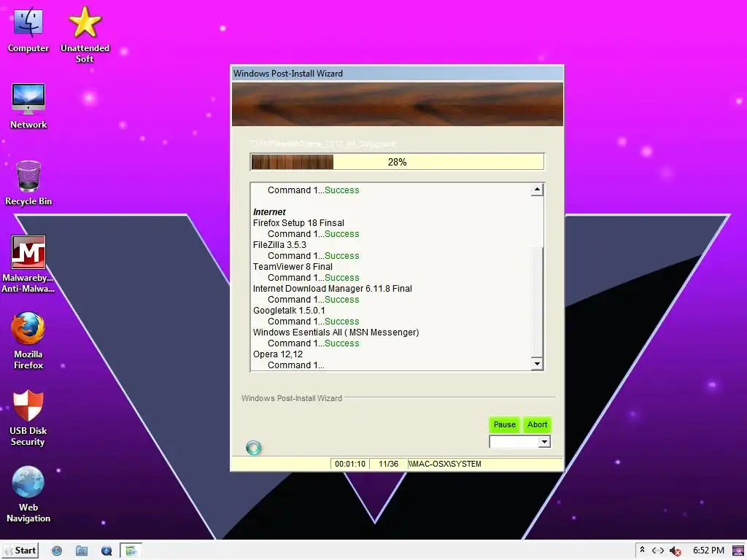The height and width of the screenshot is (560, 747).
Task: Click the log vertical scrollbar thumb
Action: (x=537, y=301)
